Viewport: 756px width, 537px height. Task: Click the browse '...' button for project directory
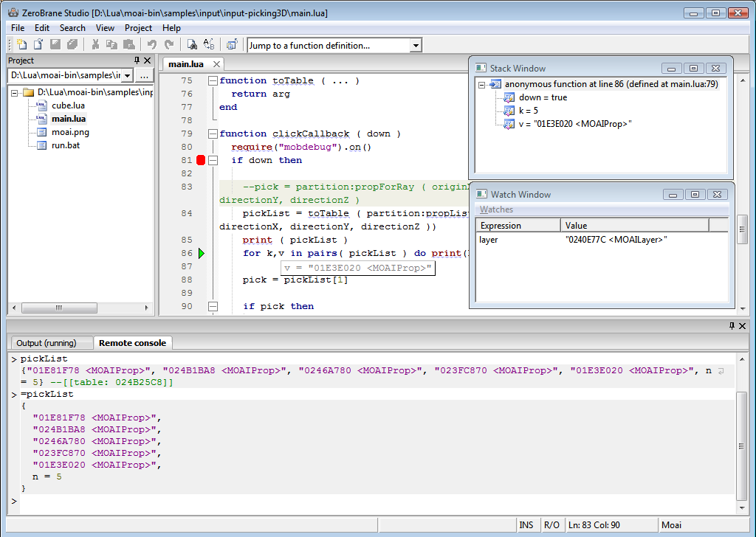pos(144,75)
